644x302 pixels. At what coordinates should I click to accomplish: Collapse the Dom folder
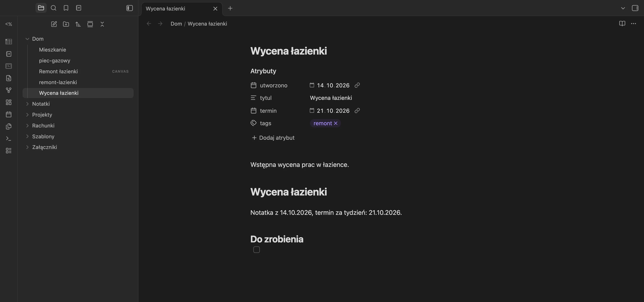pos(28,39)
